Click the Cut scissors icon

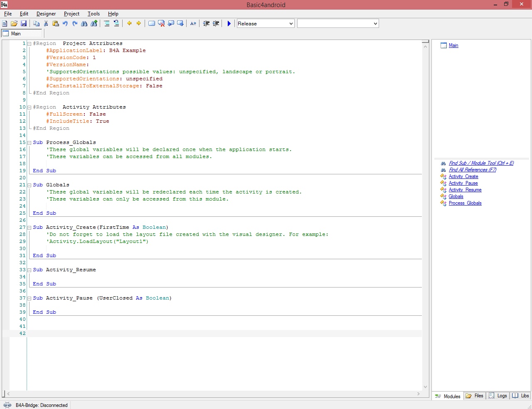click(x=46, y=24)
